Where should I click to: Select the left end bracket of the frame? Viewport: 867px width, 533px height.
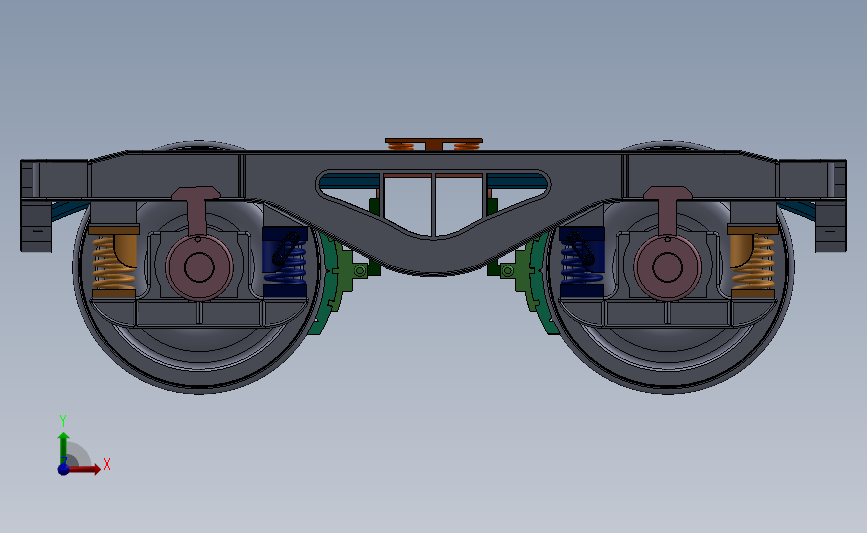[36, 206]
